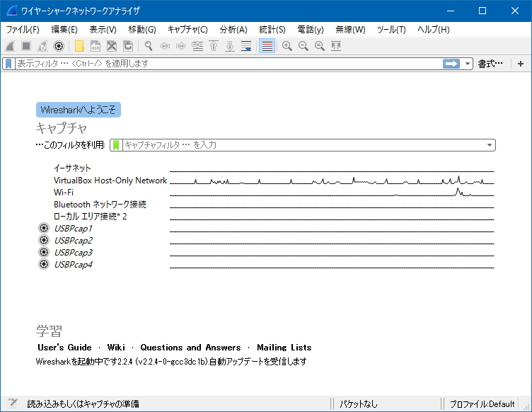Select USBPcap2 interface

click(266, 240)
